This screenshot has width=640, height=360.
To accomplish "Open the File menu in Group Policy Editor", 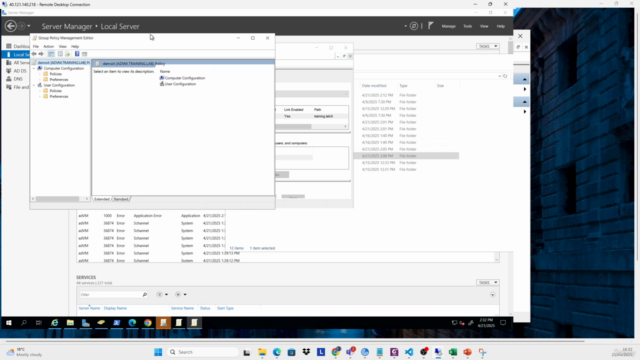I will pyautogui.click(x=36, y=47).
